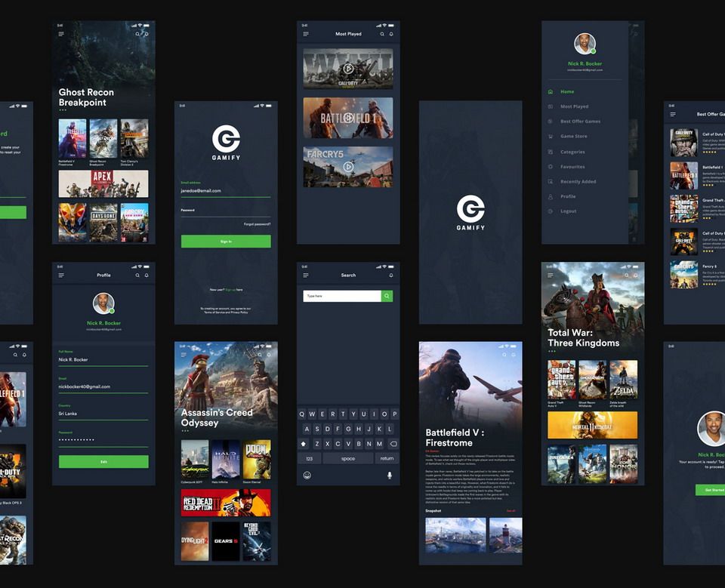Click Password field on sign-in screen
The height and width of the screenshot is (588, 725).
(226, 213)
